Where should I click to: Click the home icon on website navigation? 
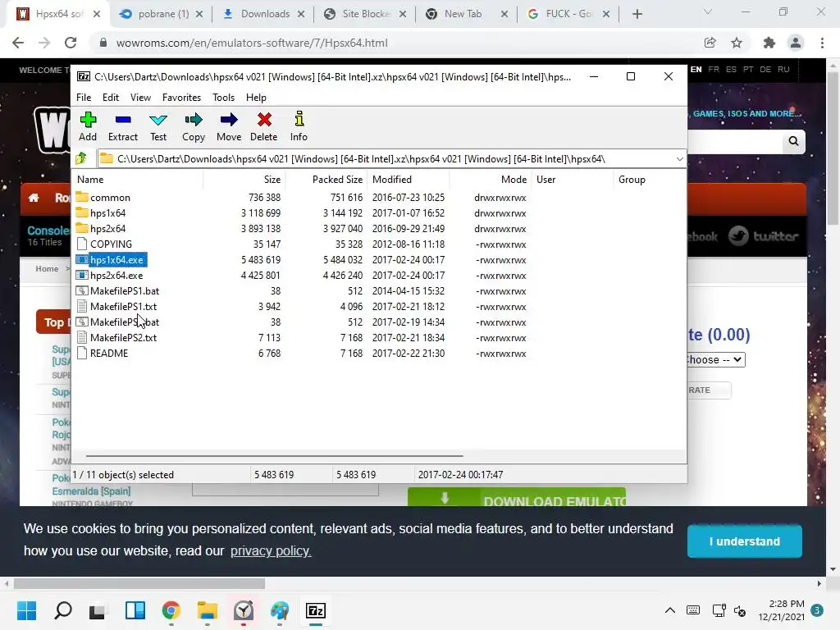click(33, 198)
